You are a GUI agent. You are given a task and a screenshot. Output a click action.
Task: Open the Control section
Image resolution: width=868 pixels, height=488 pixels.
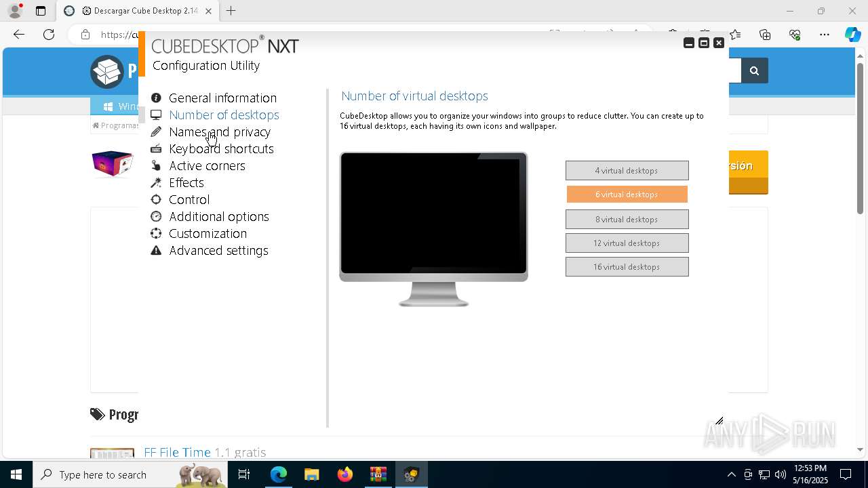[x=189, y=199]
